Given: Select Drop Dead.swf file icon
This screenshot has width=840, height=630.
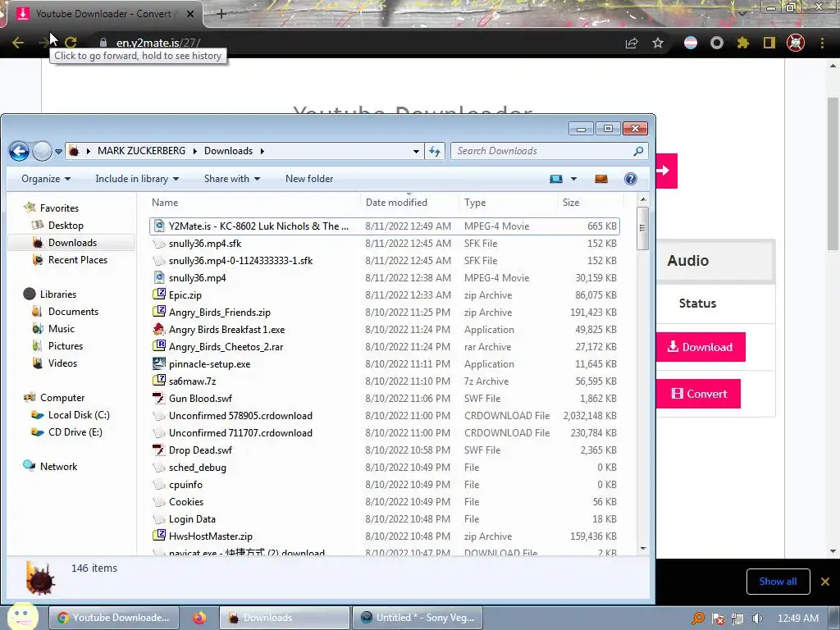Looking at the screenshot, I should tap(159, 450).
